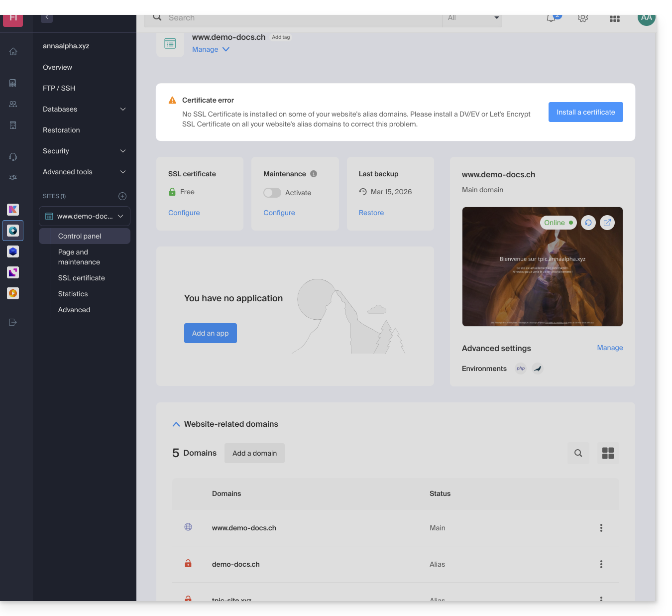
Task: Click Install a certificate button
Action: (585, 112)
